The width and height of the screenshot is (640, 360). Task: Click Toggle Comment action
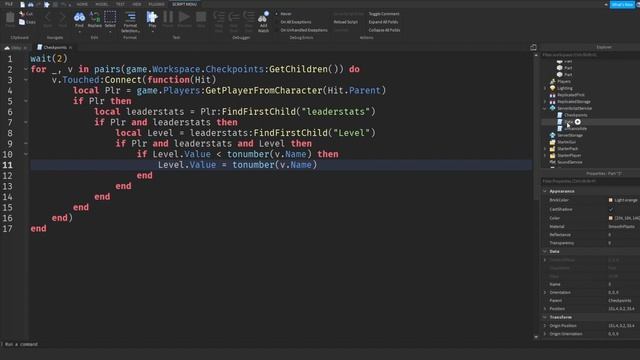click(384, 14)
